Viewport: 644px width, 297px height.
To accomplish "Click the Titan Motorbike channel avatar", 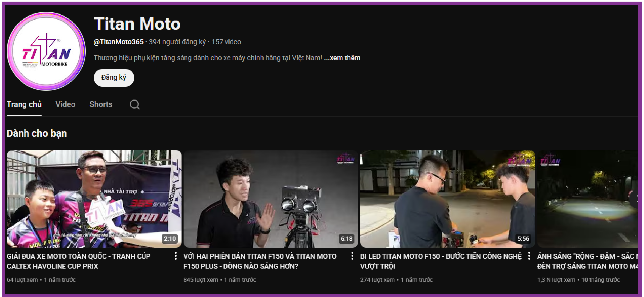I will click(46, 51).
